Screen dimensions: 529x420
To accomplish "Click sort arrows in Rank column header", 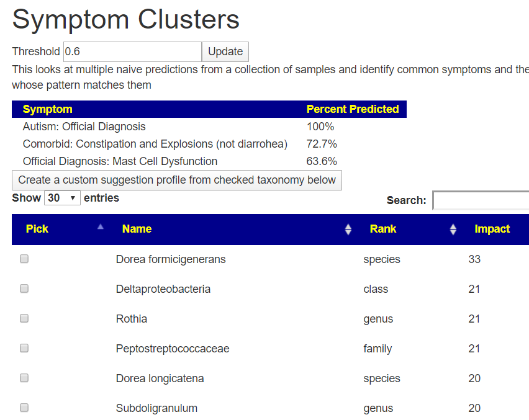I will pyautogui.click(x=453, y=230).
